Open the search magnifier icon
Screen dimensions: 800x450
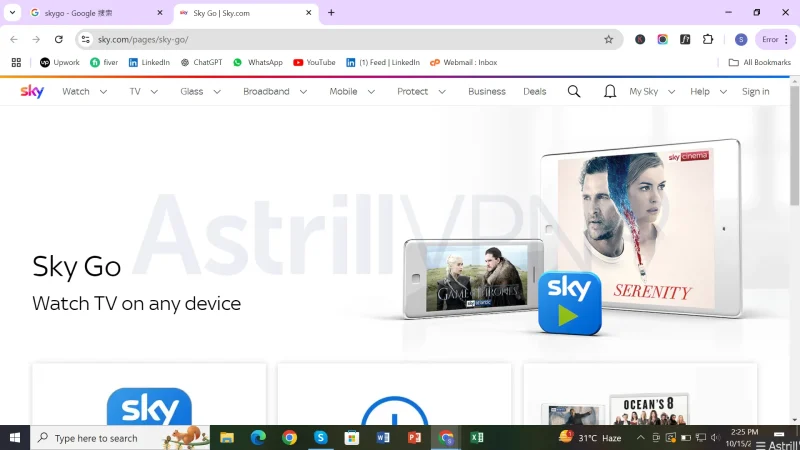tap(574, 91)
